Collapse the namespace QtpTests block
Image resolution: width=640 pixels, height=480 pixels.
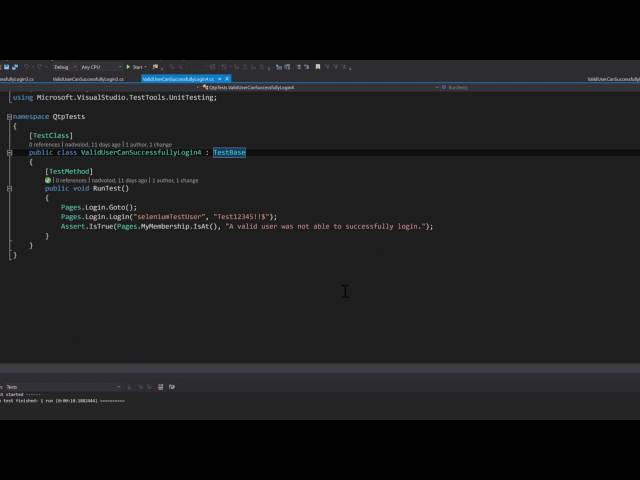[x=9, y=117]
